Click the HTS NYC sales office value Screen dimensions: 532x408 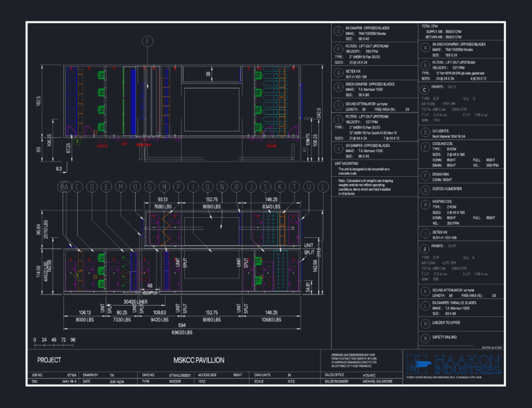370,376
